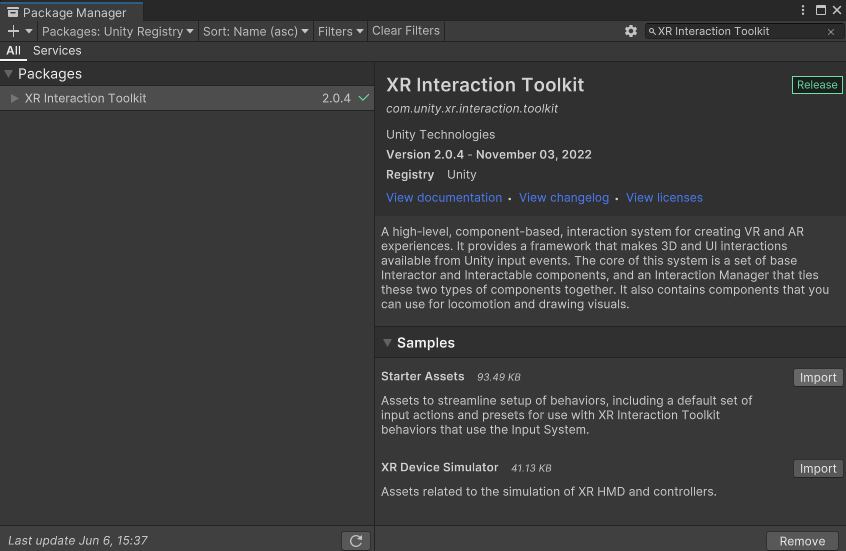846x551 pixels.
Task: Open the add package plus menu
Action: tap(19, 31)
